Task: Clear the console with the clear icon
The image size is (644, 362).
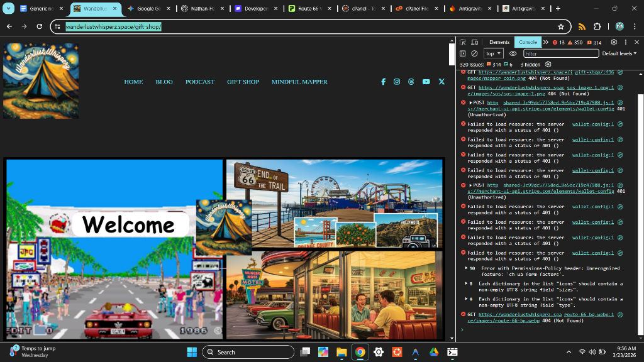Action: point(475,53)
